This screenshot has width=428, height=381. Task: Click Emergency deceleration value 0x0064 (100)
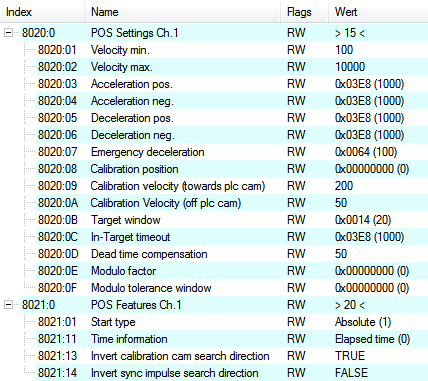click(366, 152)
